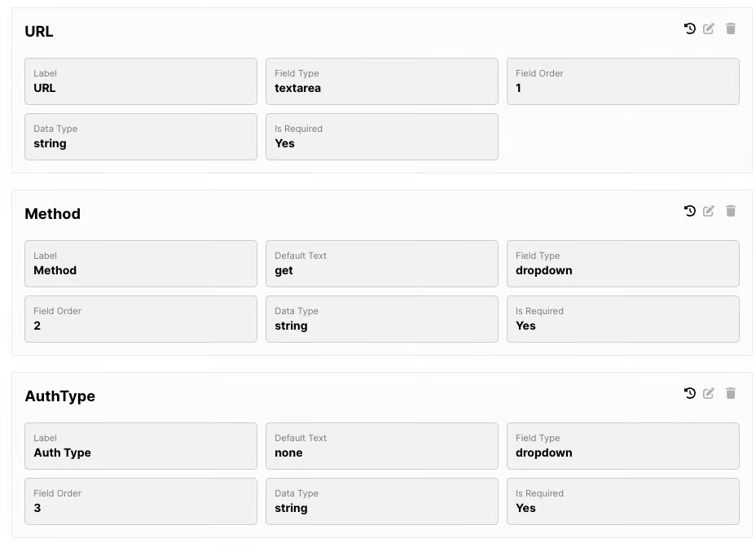
Task: Remove the AuthType field card
Action: 731,393
